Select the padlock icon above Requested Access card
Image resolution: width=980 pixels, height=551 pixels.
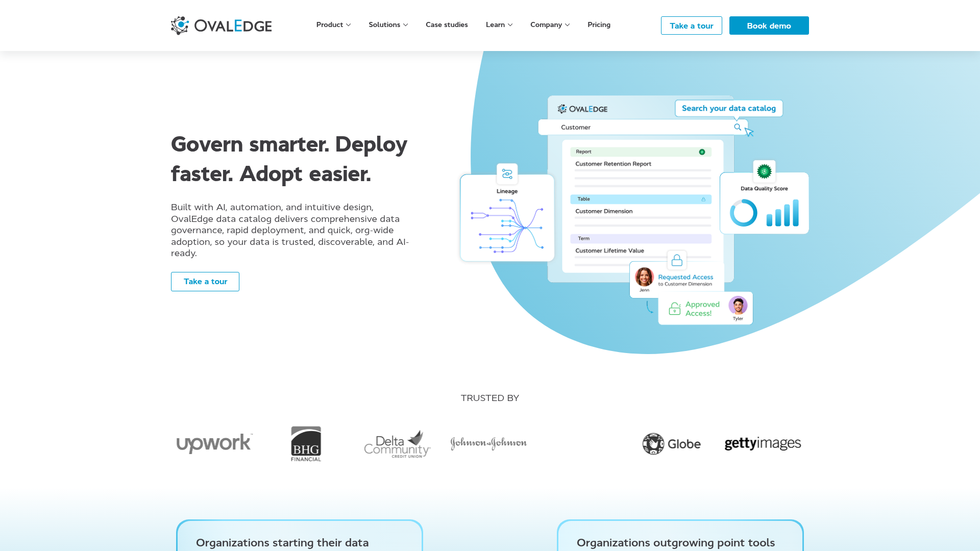pyautogui.click(x=676, y=260)
